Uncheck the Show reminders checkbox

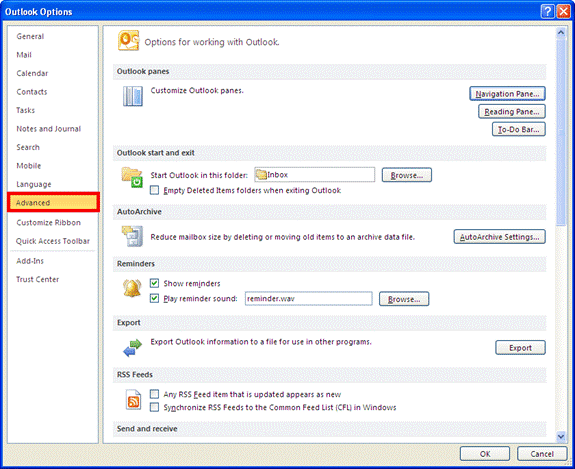coord(154,283)
